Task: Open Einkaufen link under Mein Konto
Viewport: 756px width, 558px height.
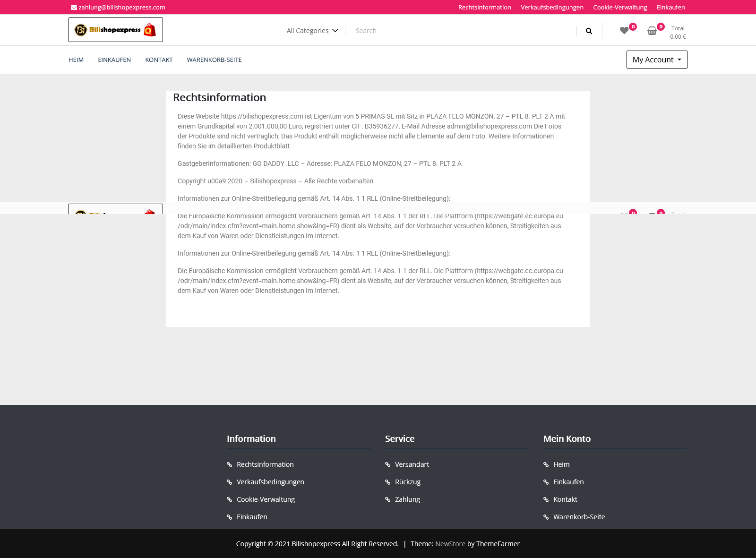Action: tap(568, 482)
